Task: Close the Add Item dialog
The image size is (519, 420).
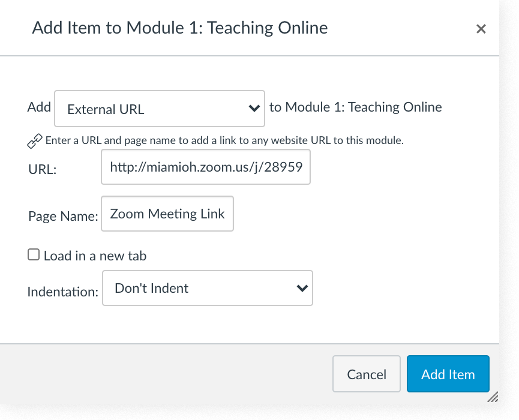Action: tap(481, 29)
